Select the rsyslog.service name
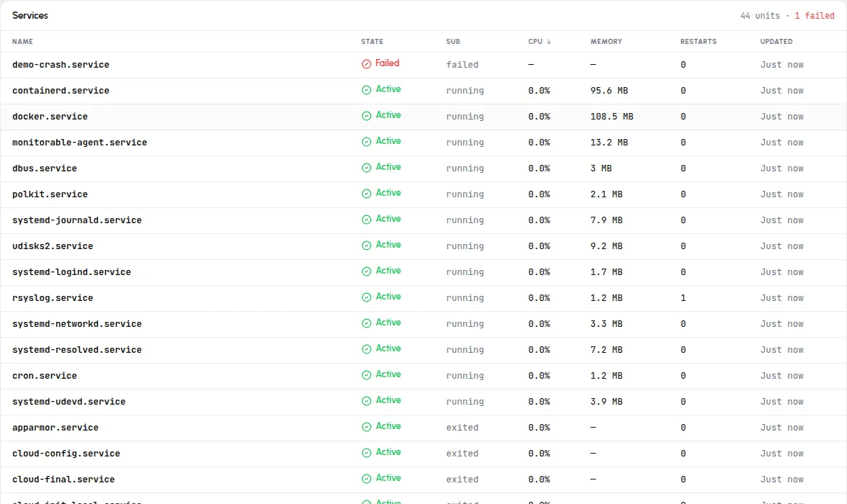847x504 pixels. [53, 298]
